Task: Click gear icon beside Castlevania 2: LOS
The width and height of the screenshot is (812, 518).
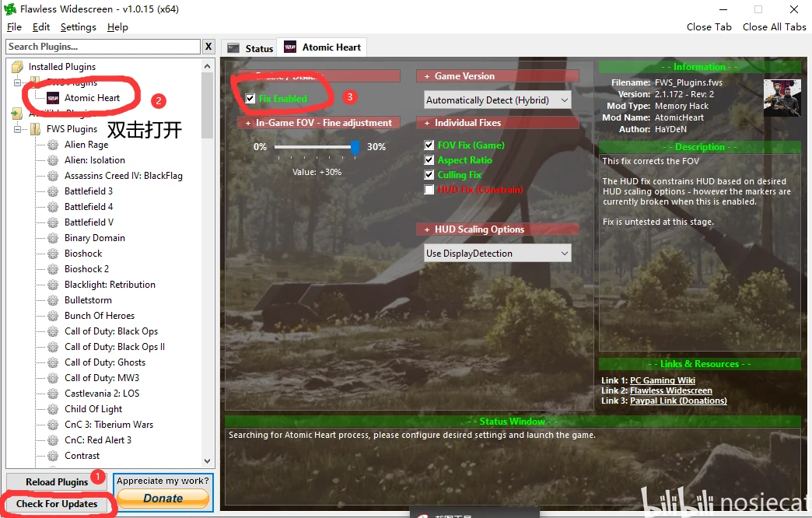Action: pyautogui.click(x=53, y=393)
